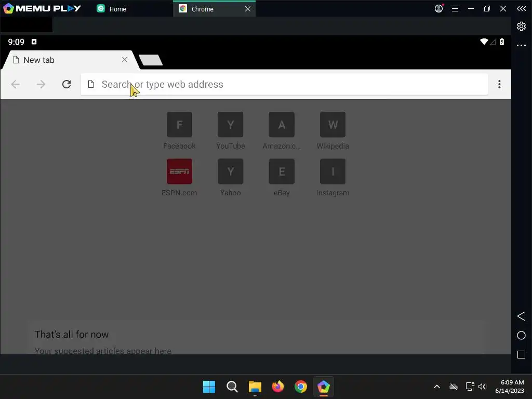532x399 pixels.
Task: Click the Android battery status icon
Action: [x=502, y=42]
